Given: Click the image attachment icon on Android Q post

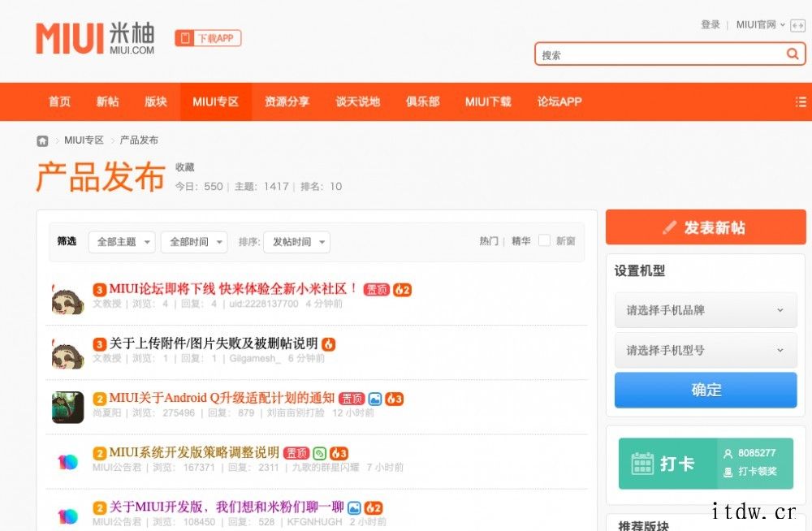Looking at the screenshot, I should tap(374, 399).
